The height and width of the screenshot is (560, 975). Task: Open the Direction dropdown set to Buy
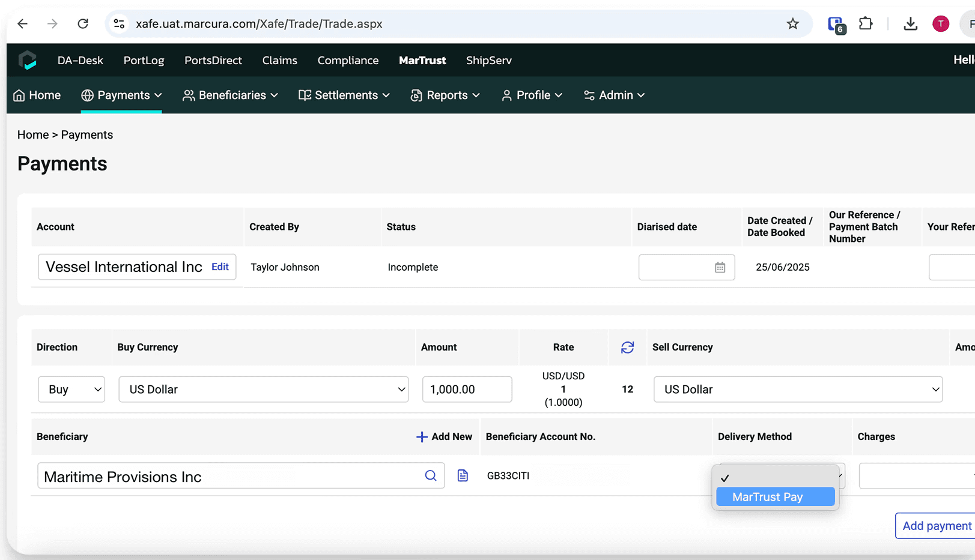[71, 390]
